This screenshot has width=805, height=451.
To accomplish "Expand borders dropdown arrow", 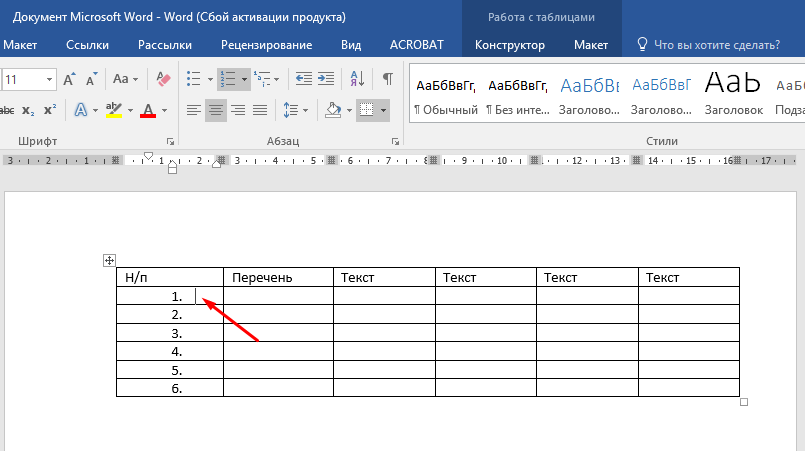I will (x=383, y=111).
